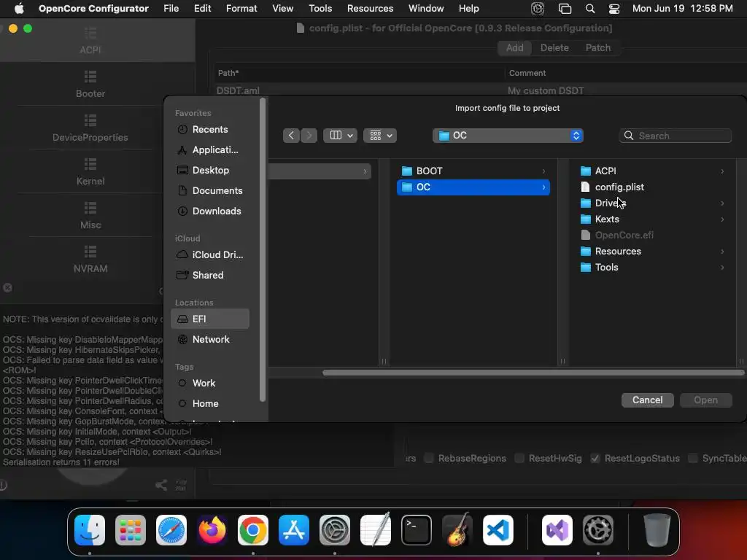Cancel the import dialog

coord(648,400)
